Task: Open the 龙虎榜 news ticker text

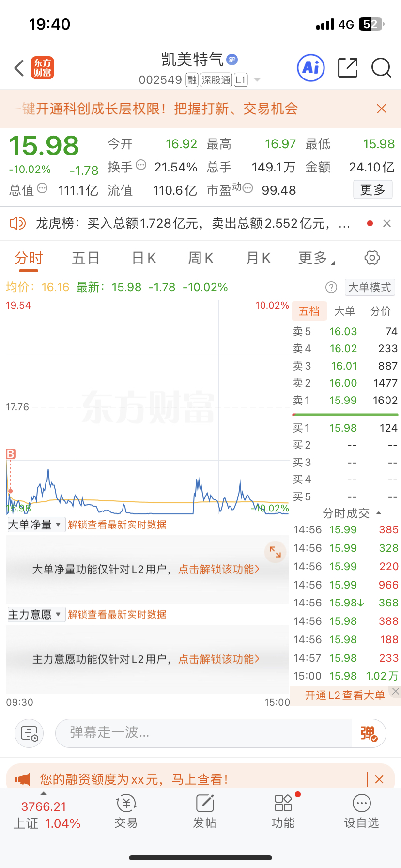Action: pyautogui.click(x=193, y=223)
